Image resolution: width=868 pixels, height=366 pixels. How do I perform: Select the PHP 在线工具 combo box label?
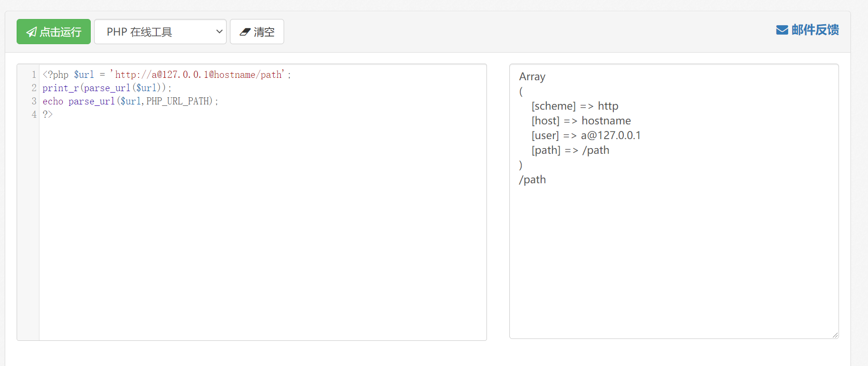pos(139,32)
